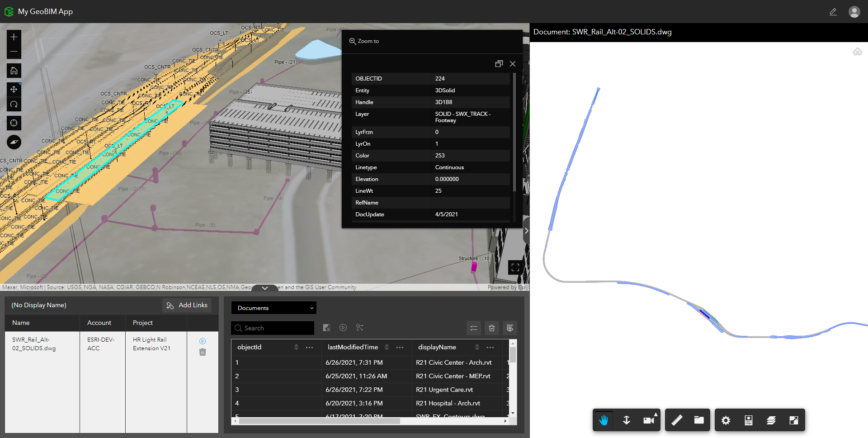The image size is (868, 438).
Task: Zoom in on the 3D map
Action: (14, 37)
